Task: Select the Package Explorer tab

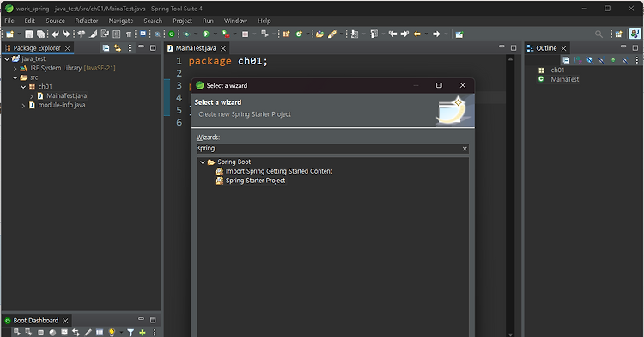Action: pyautogui.click(x=37, y=48)
